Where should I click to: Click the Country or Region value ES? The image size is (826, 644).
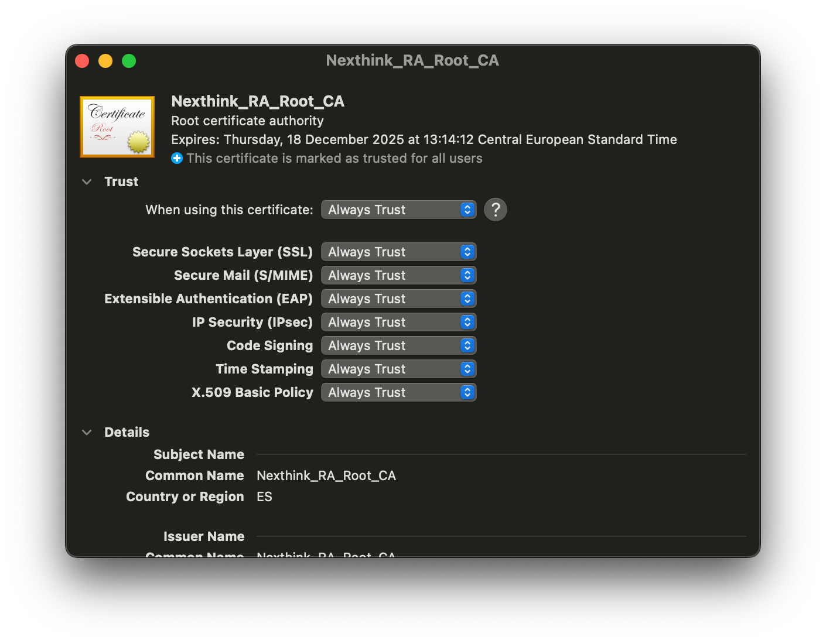(264, 496)
